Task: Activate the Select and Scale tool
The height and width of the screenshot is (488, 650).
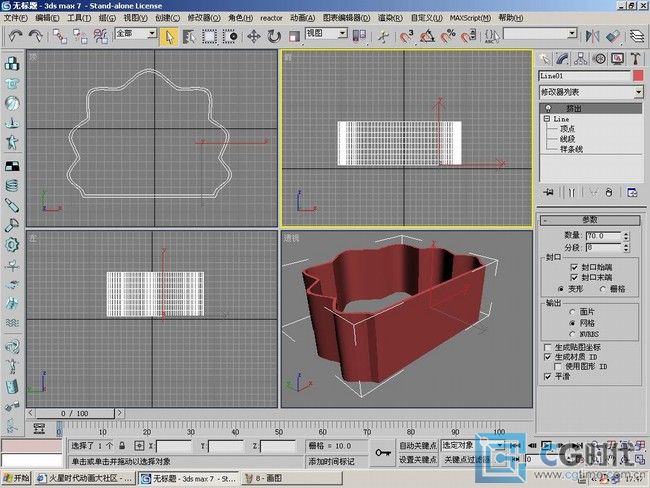Action: (x=294, y=36)
